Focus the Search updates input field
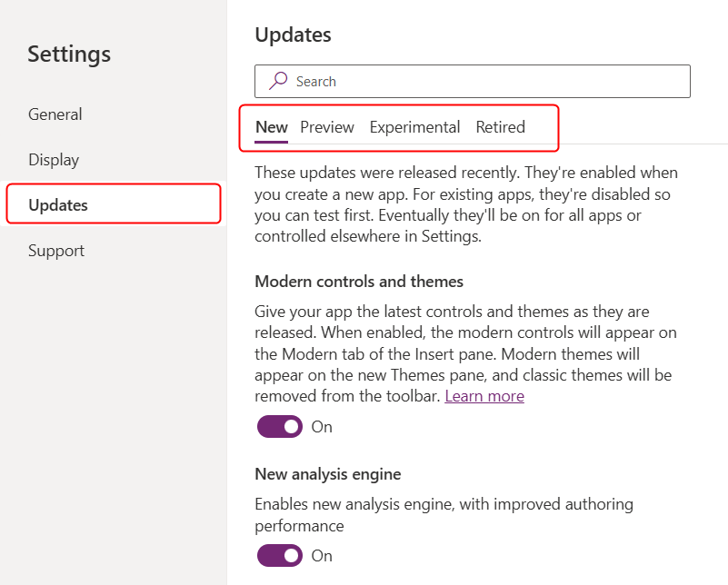The image size is (728, 585). [482, 82]
